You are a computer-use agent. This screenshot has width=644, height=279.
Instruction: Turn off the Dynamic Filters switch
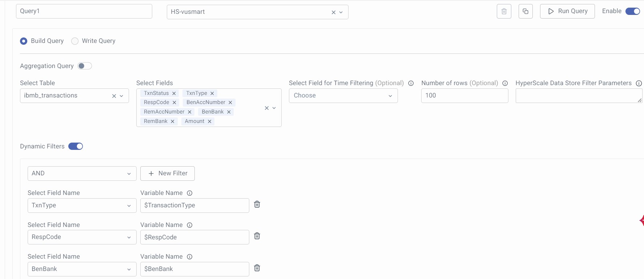(76, 146)
